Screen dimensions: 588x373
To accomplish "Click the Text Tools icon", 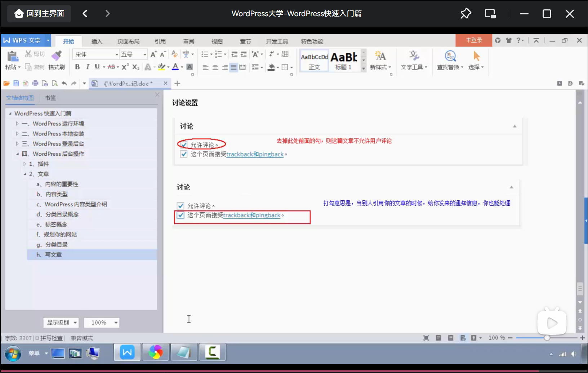I will point(414,55).
